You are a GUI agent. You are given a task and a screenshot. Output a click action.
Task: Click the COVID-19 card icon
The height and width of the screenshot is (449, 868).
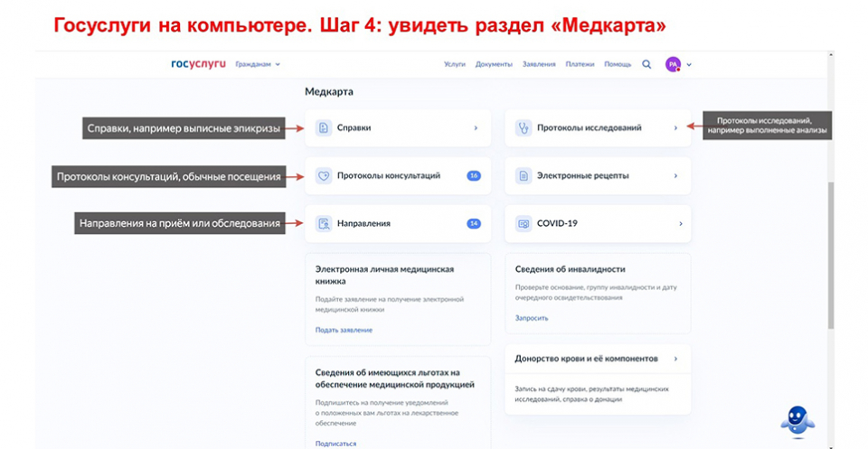pyautogui.click(x=523, y=223)
